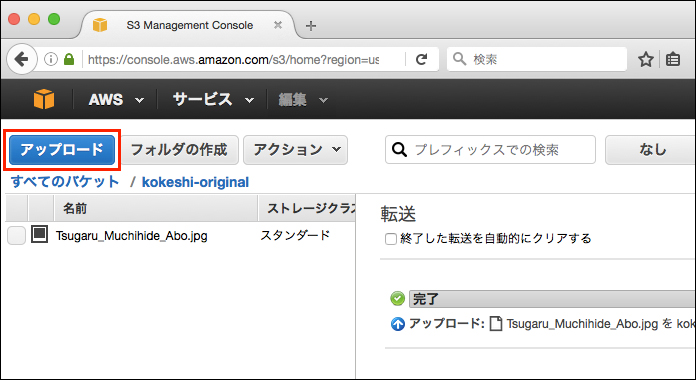Image resolution: width=696 pixels, height=380 pixels.
Task: Click the S3 tab favicon cube
Action: 100,25
